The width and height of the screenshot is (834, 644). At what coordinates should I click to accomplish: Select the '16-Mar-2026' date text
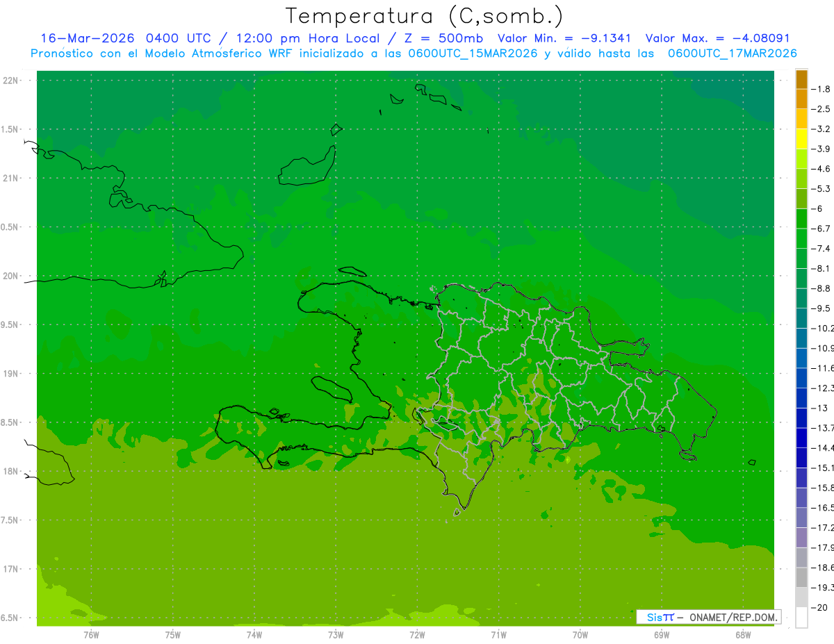pyautogui.click(x=88, y=38)
